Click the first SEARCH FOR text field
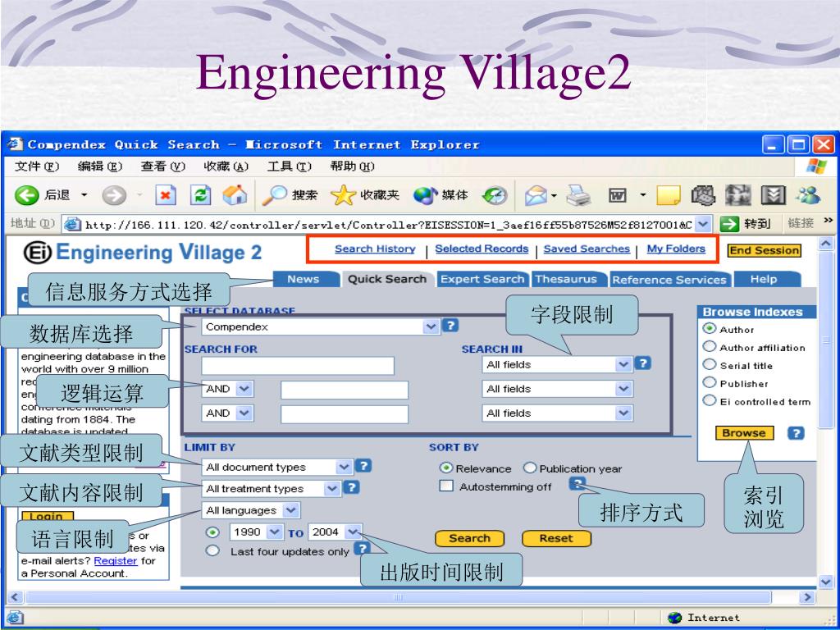Screen dimensions: 840x630 click(298, 366)
